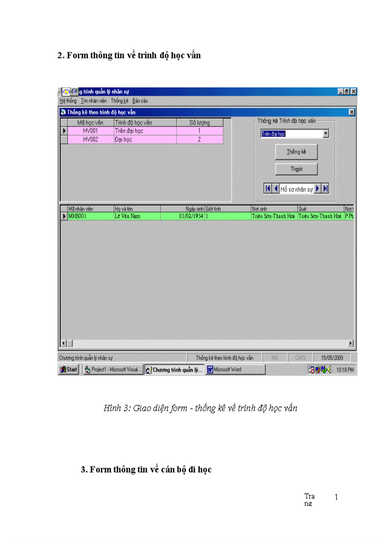
Task: Click the Trên đại học combo box field
Action: tap(291, 134)
